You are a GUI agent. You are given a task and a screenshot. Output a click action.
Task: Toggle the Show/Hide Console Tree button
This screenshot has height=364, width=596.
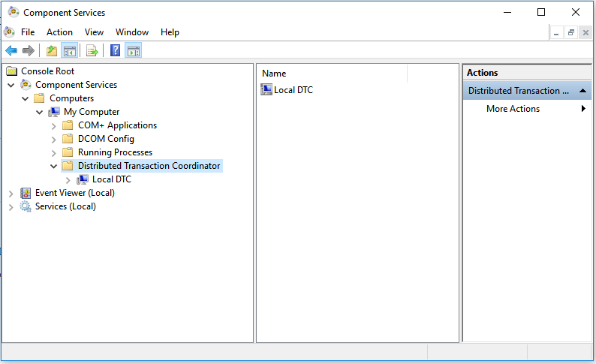point(70,50)
